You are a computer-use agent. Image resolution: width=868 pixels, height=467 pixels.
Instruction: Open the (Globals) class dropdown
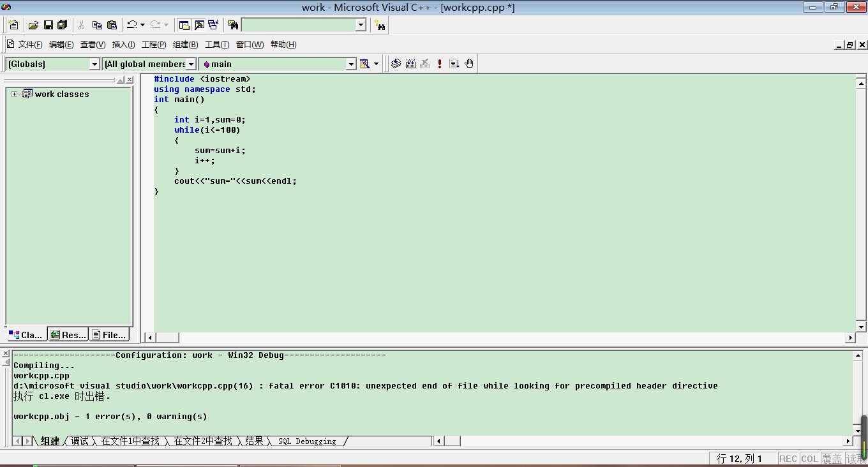pos(94,64)
